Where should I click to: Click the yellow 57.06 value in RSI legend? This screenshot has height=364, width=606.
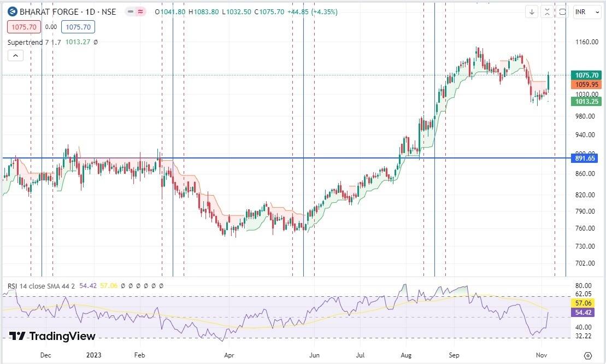109,286
